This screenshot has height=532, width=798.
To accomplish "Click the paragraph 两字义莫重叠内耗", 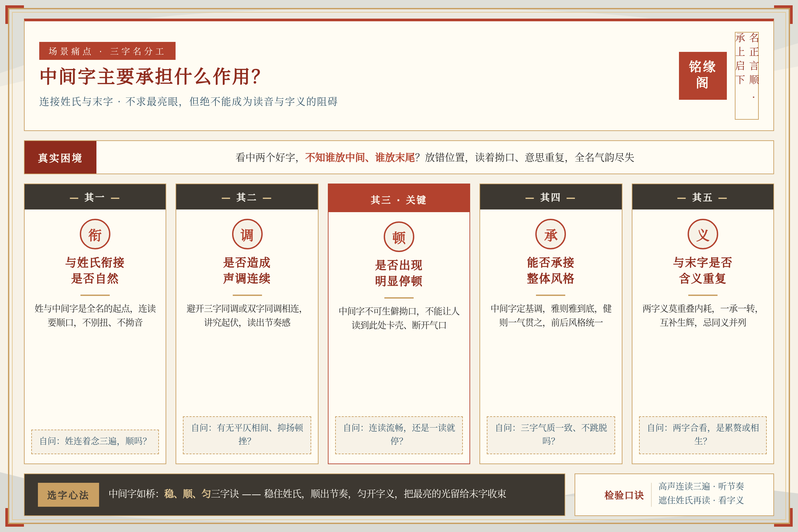I will [703, 315].
